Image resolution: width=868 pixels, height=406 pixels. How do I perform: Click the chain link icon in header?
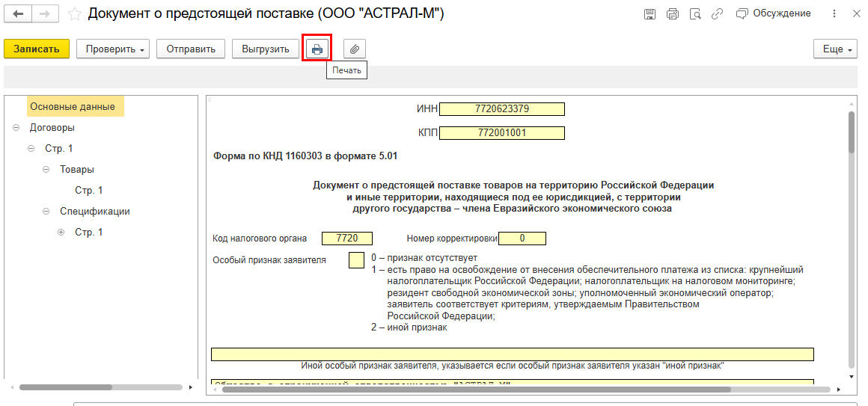[x=718, y=14]
